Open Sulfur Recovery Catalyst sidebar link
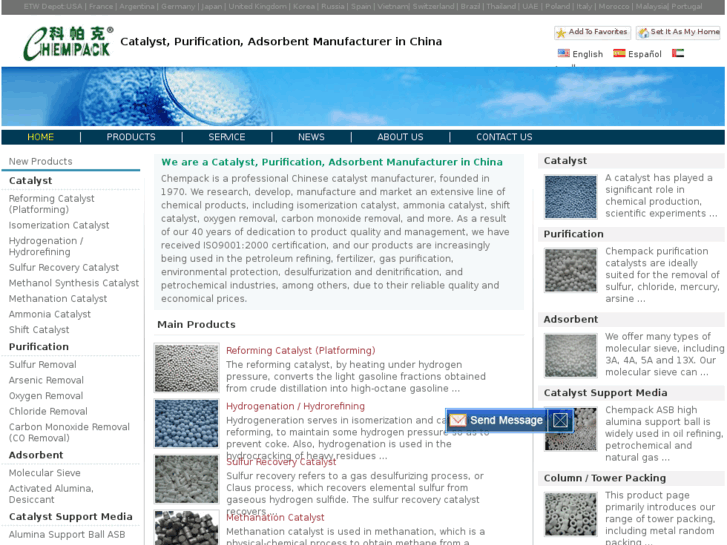Screen dimensions: 727x545 [64, 267]
